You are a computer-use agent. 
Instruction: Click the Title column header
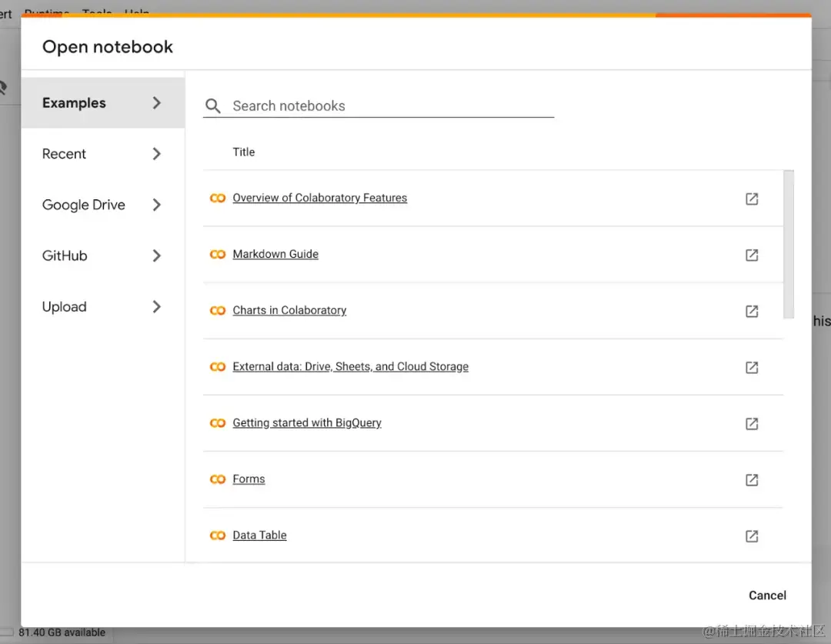244,152
